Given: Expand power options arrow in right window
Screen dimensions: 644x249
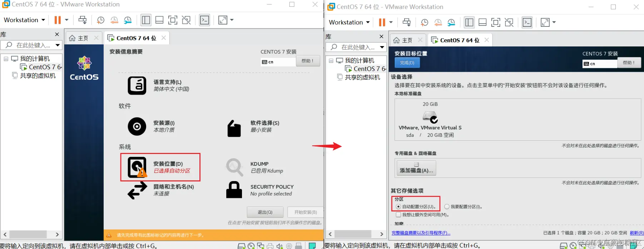Looking at the screenshot, I should (x=391, y=22).
